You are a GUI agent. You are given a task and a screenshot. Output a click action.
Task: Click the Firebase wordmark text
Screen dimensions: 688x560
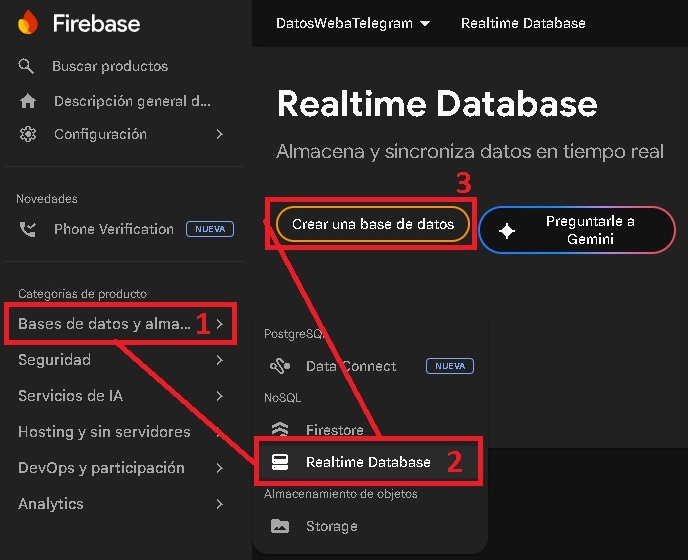click(97, 23)
